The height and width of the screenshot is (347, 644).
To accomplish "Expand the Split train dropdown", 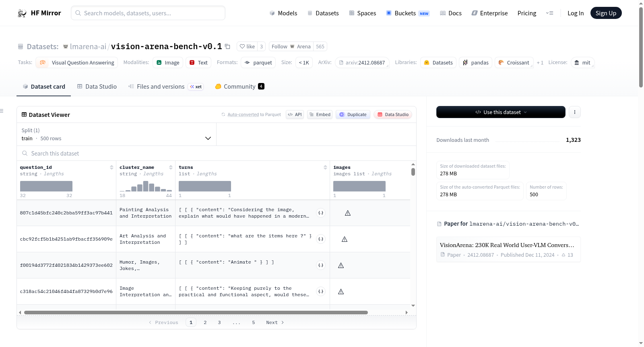I will coord(116,134).
